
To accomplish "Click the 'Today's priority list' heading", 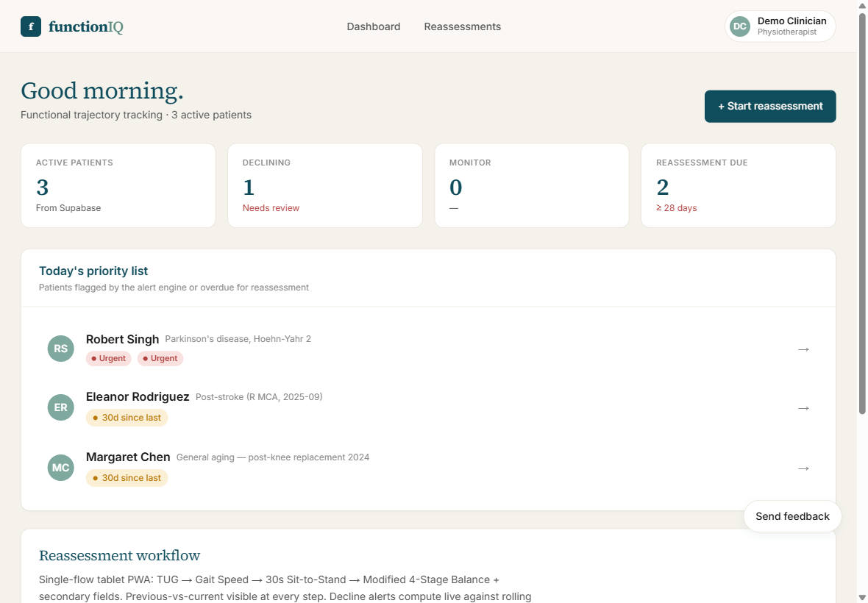I will point(93,271).
